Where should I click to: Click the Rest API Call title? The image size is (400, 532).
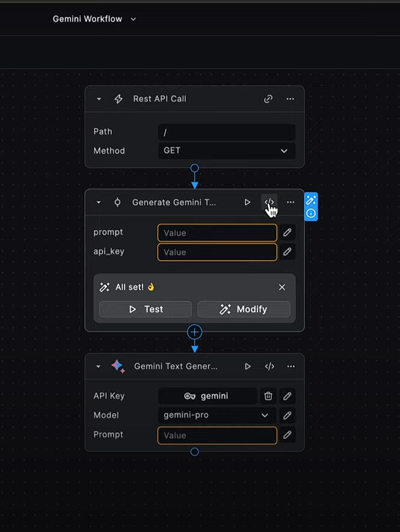pyautogui.click(x=159, y=99)
